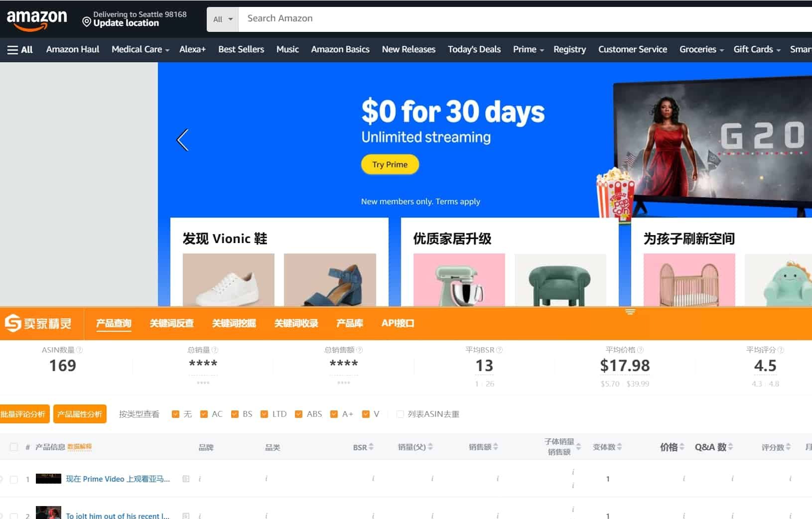Click the panel collapse handle on orange bar
This screenshot has height=519, width=812.
(x=630, y=312)
